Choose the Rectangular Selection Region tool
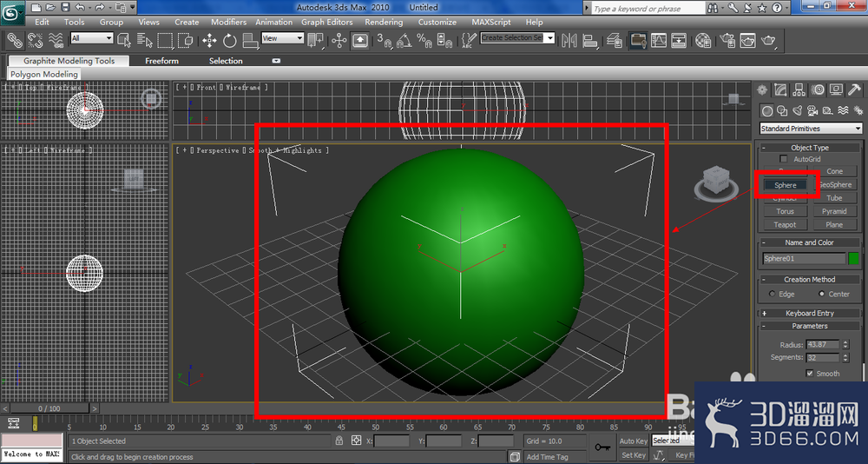This screenshot has height=464, width=868. click(165, 40)
